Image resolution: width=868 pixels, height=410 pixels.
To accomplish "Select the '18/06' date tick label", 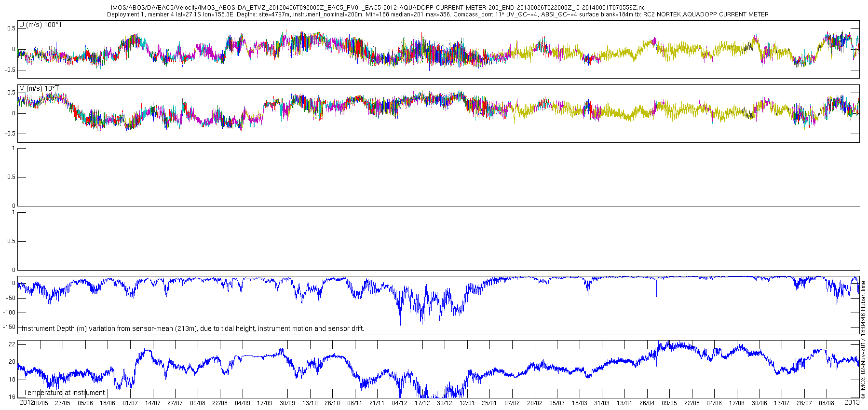I will click(x=108, y=403).
